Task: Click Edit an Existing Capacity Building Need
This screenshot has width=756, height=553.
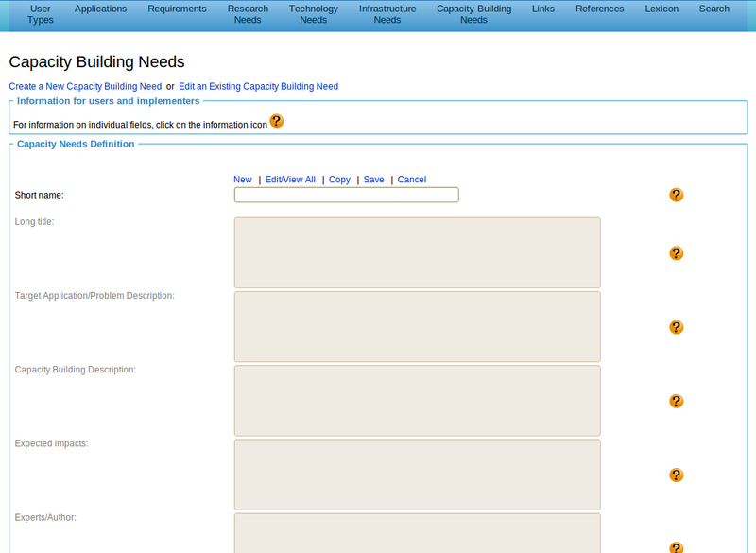Action: coord(258,86)
